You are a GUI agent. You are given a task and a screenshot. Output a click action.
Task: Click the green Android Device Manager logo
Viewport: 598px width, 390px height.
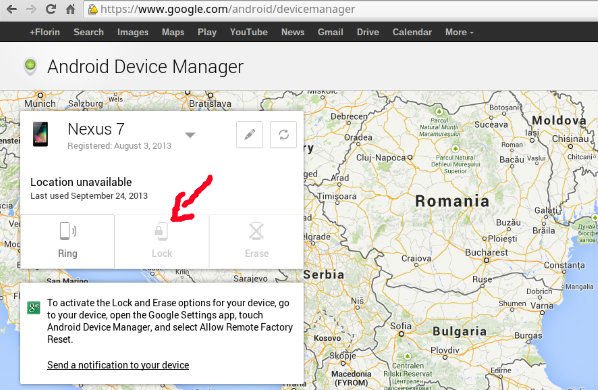(x=30, y=66)
